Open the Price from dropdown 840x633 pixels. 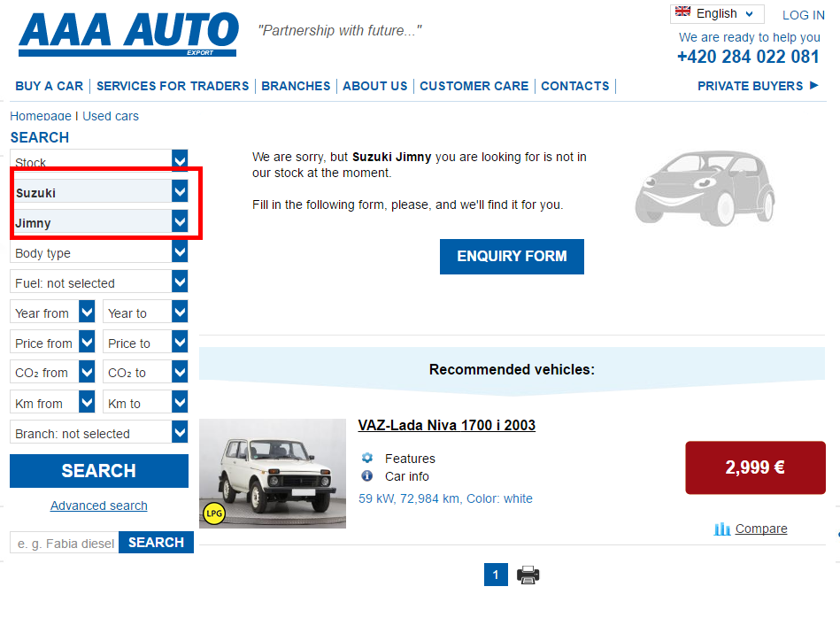[52, 343]
